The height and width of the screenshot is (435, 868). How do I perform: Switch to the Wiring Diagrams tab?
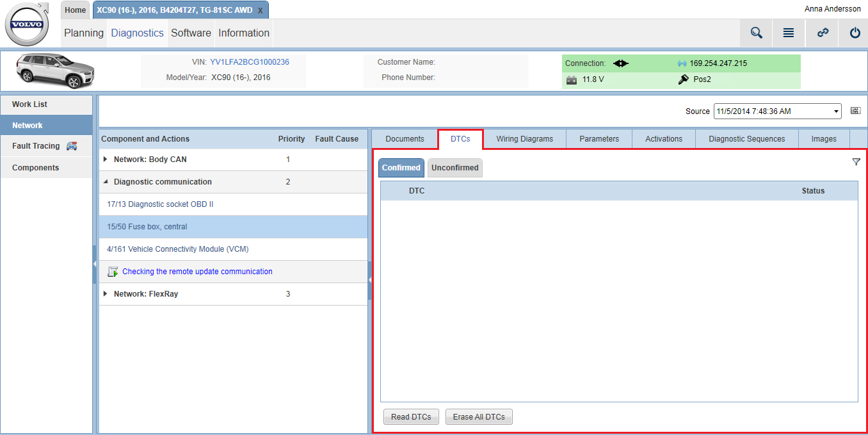(525, 139)
